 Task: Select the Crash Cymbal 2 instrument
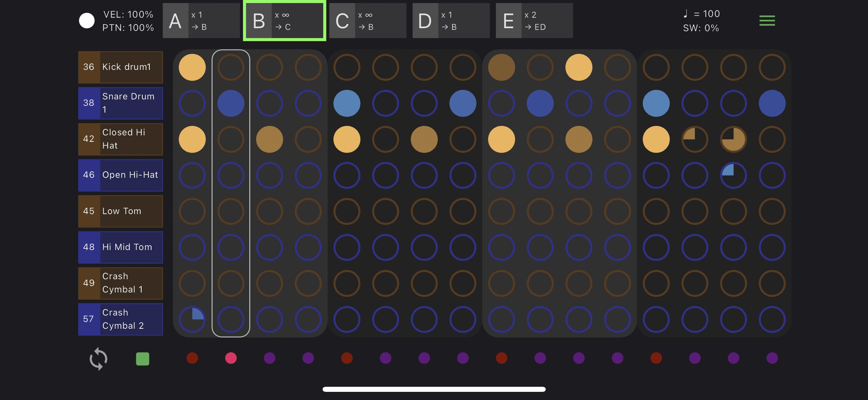tap(121, 319)
